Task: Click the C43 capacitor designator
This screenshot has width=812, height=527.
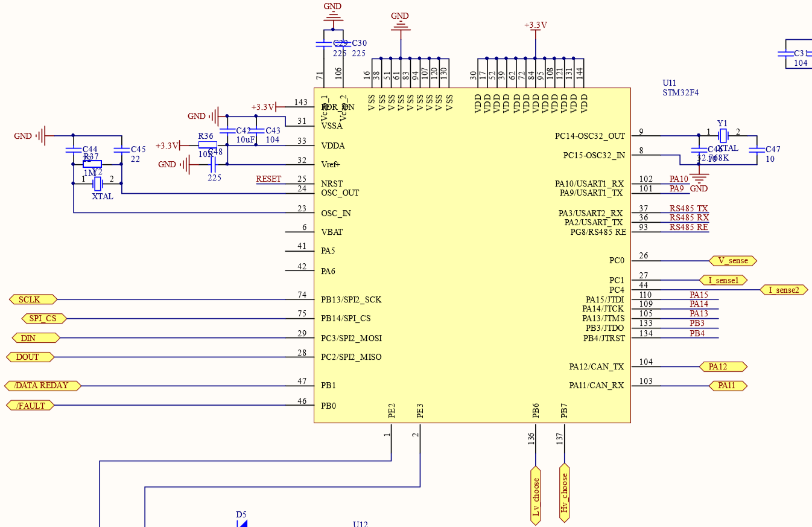Action: (x=273, y=131)
